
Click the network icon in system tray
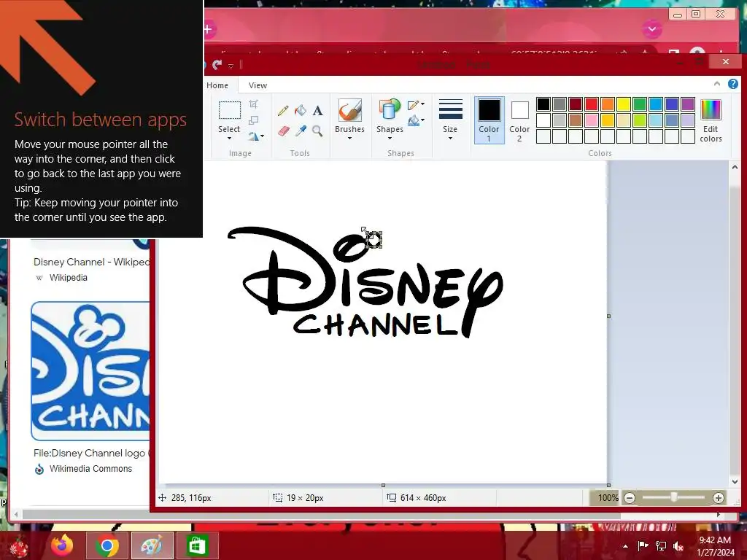(661, 546)
